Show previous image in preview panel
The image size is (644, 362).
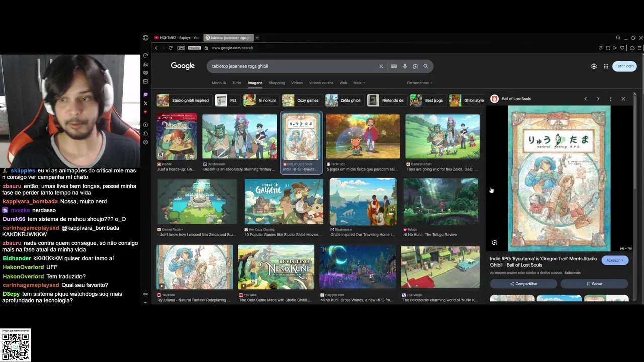586,99
